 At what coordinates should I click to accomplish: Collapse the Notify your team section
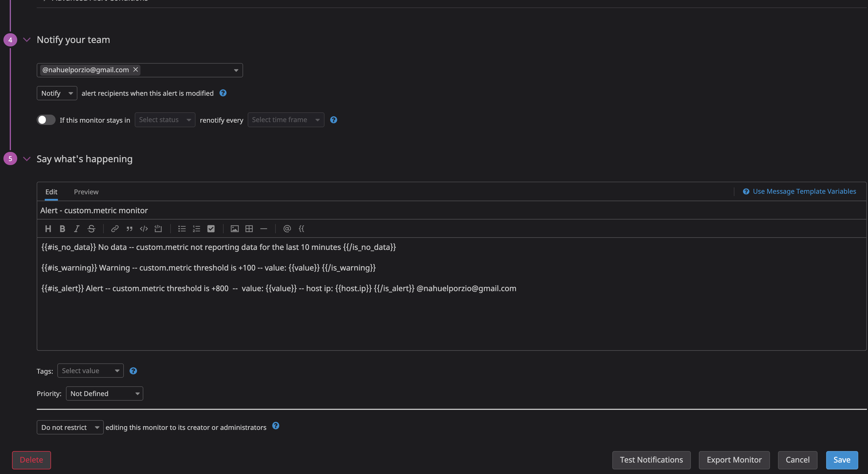27,40
